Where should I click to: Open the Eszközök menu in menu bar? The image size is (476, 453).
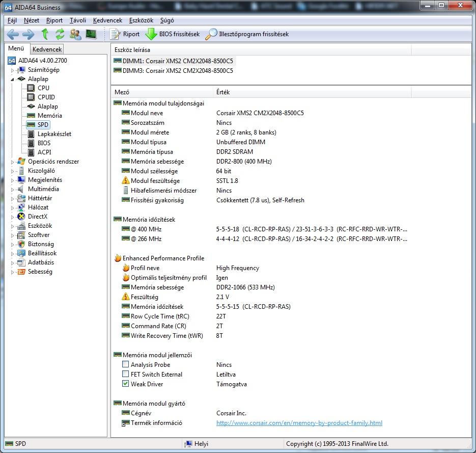[141, 20]
